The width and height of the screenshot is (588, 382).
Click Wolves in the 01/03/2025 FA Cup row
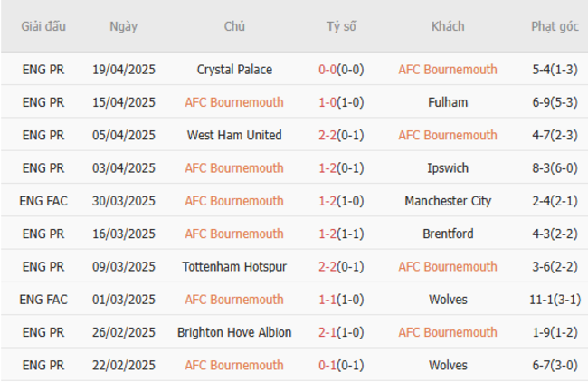click(x=448, y=300)
